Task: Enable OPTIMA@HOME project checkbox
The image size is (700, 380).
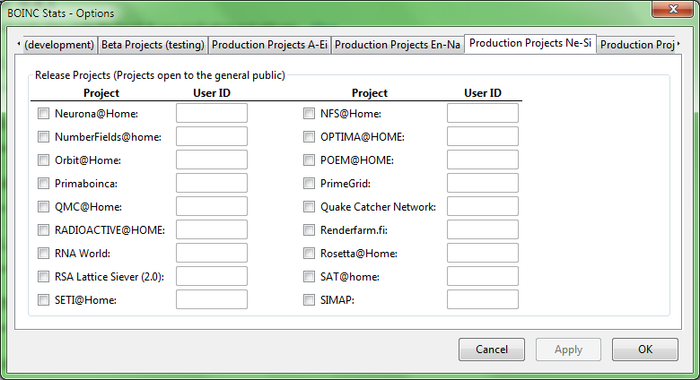Action: point(309,137)
